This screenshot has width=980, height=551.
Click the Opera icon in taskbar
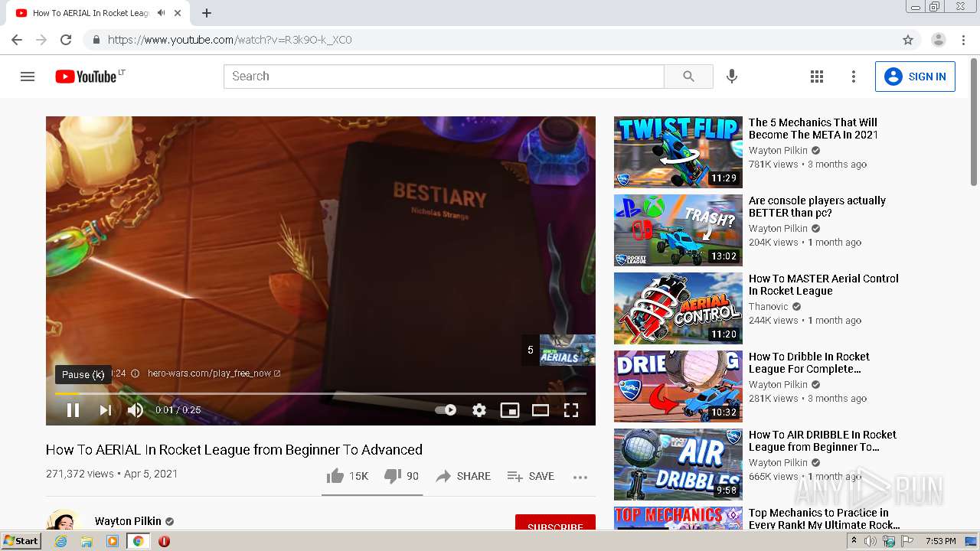[x=164, y=541]
